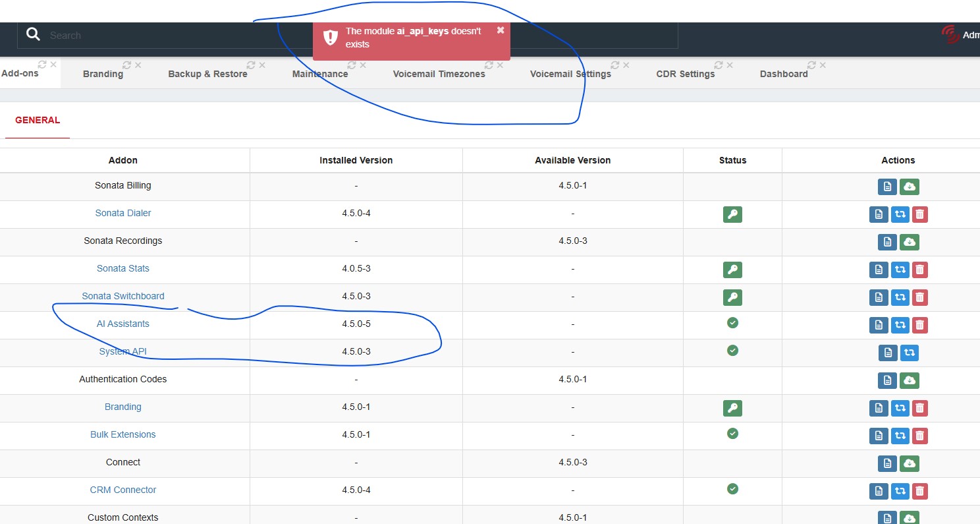Reinstall Bulk Extensions addon

[899, 436]
